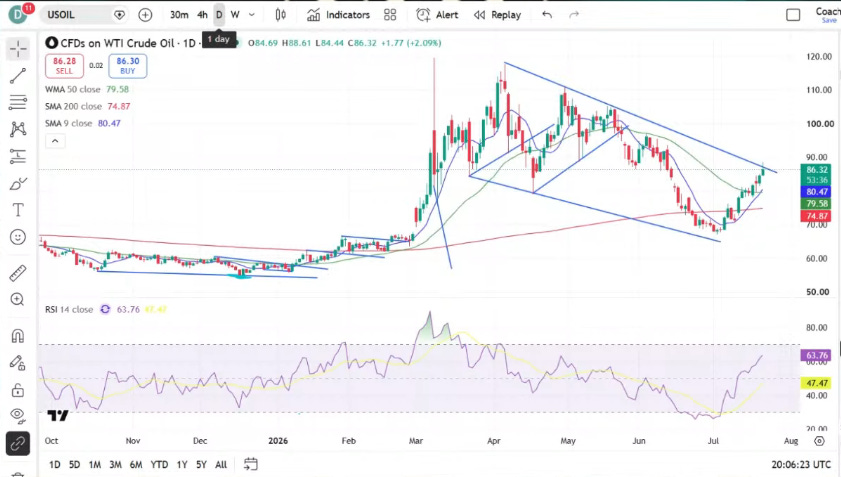Image resolution: width=841 pixels, height=477 pixels.
Task: Add symbol to compare with plus icon
Action: point(145,15)
